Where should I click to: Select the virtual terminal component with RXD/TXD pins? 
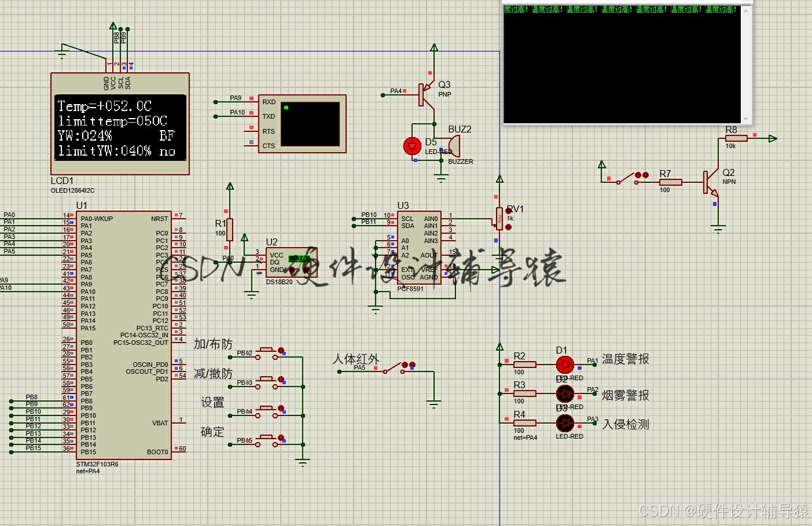pyautogui.click(x=302, y=124)
